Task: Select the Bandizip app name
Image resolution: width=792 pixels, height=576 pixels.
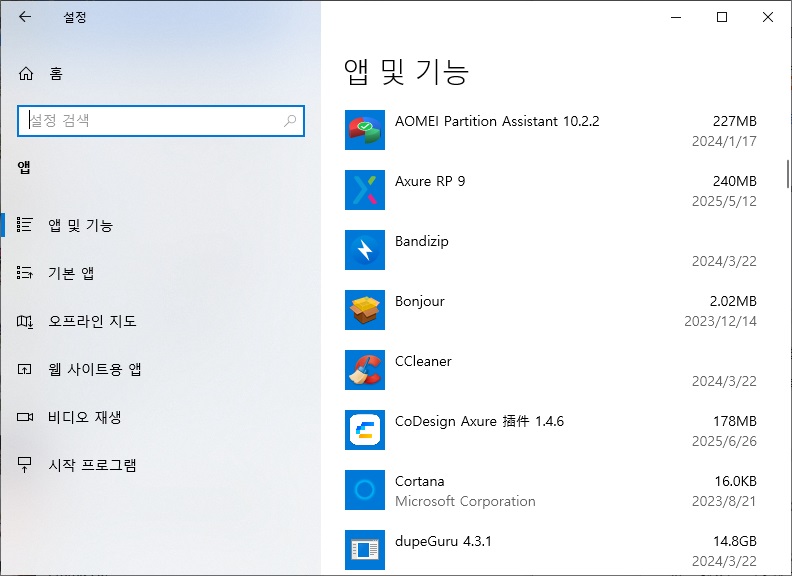Action: 422,242
